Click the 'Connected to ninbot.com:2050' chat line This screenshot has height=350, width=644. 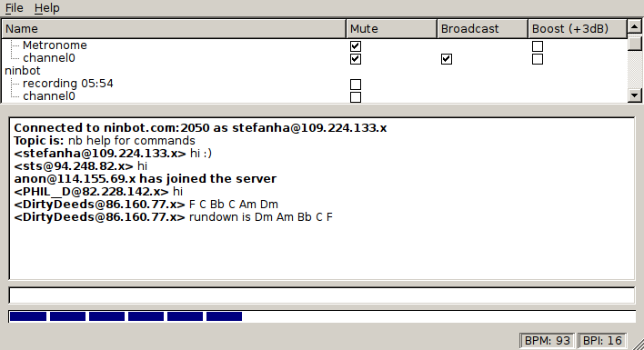(x=200, y=128)
